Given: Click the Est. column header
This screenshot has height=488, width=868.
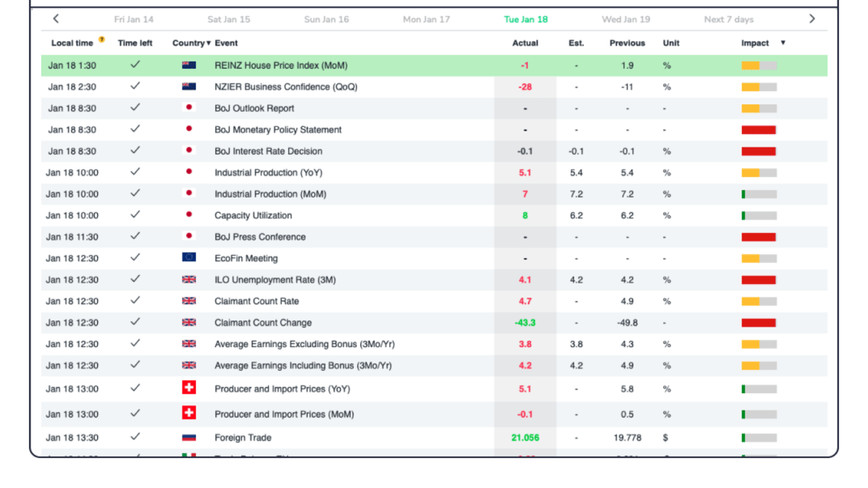Looking at the screenshot, I should click(576, 43).
